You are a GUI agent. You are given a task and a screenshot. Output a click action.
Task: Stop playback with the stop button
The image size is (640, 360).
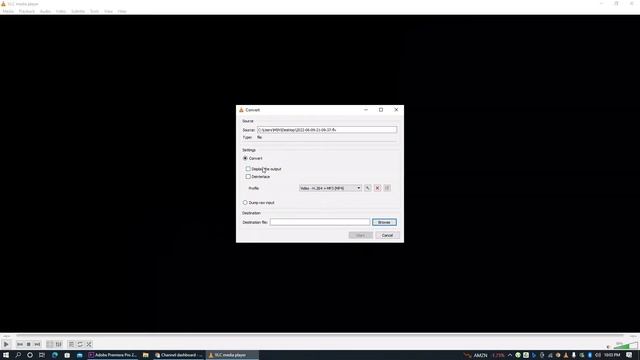pyautogui.click(x=29, y=344)
